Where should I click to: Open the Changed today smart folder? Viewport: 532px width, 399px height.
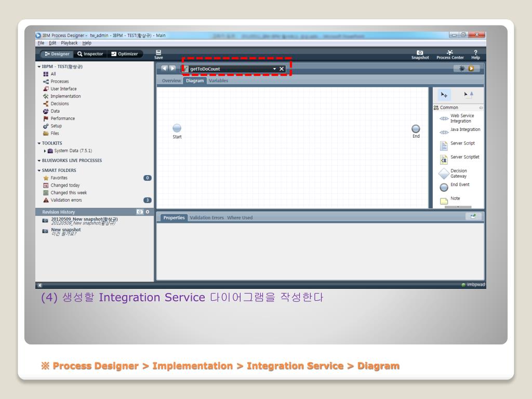tap(62, 185)
